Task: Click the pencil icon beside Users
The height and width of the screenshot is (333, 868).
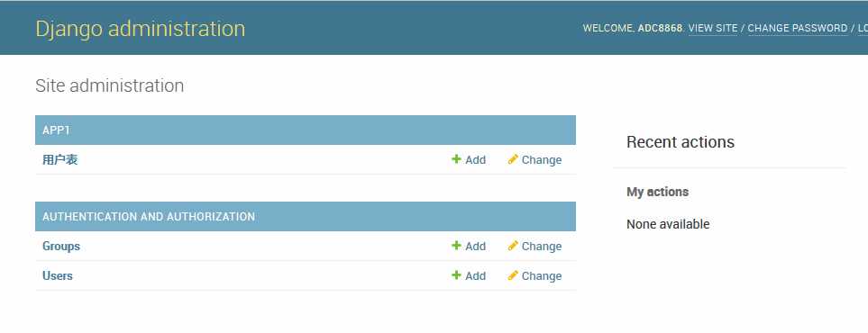Action: tap(513, 274)
